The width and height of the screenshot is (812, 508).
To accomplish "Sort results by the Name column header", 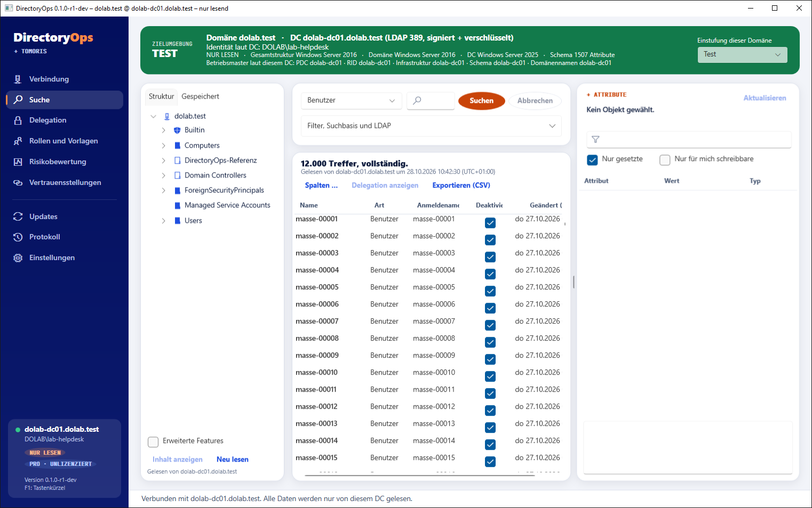I will click(x=309, y=205).
